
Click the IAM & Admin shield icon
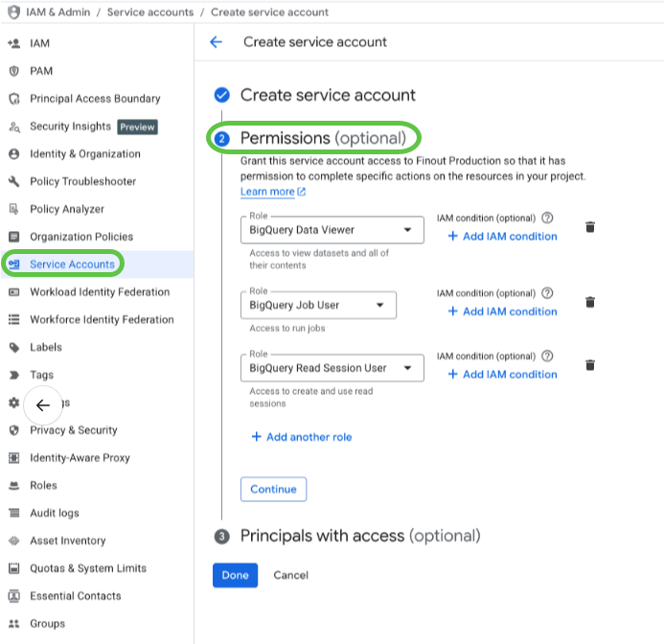(x=12, y=12)
